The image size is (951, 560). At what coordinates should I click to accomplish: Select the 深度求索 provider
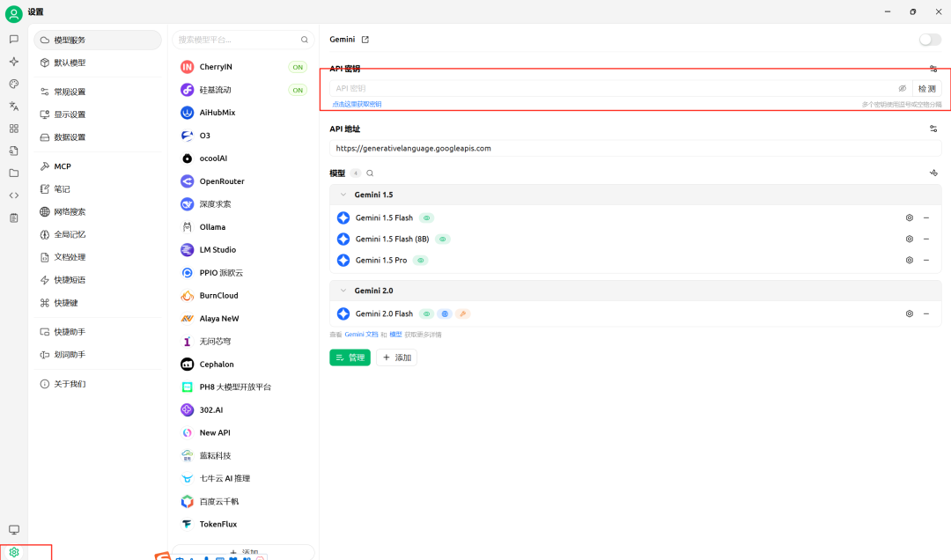244,204
